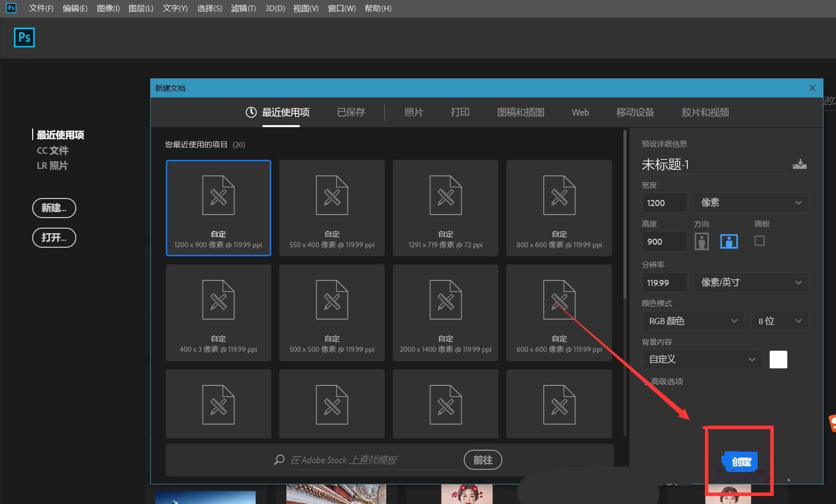Image resolution: width=836 pixels, height=504 pixels.
Task: Click the 宽度 input field showing 1200
Action: pos(664,203)
